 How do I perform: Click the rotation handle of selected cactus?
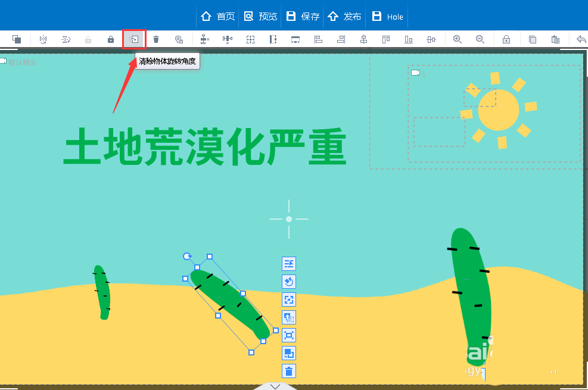tap(187, 256)
